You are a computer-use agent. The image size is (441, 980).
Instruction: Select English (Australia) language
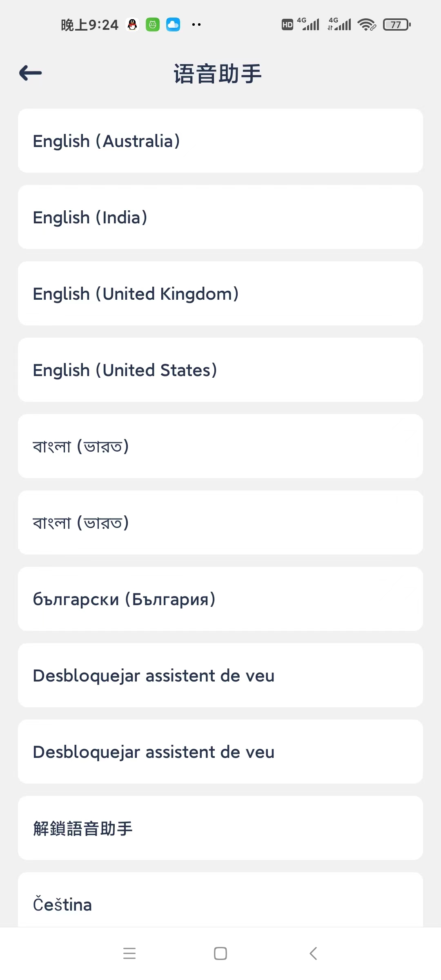(220, 140)
